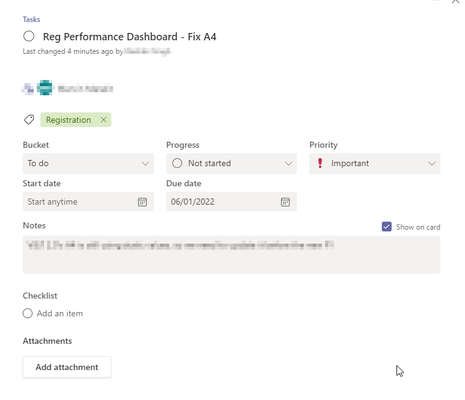Open the Due date calendar icon
Viewport: 465px width, 400px height.
coord(285,202)
